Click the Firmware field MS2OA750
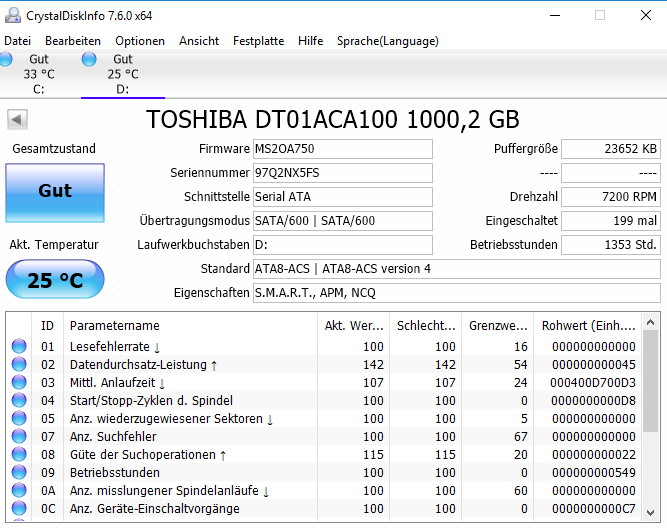Viewport: 667px width, 528px height. pos(343,149)
